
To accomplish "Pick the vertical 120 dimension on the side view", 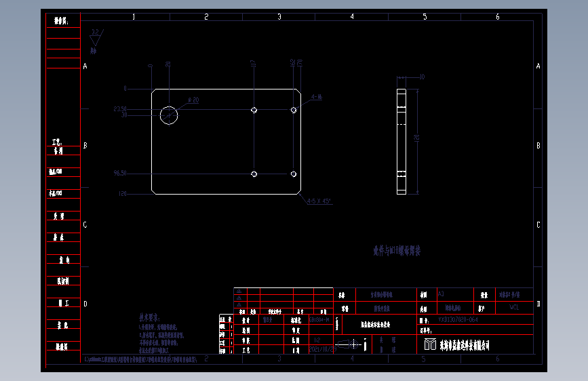I will point(416,138).
